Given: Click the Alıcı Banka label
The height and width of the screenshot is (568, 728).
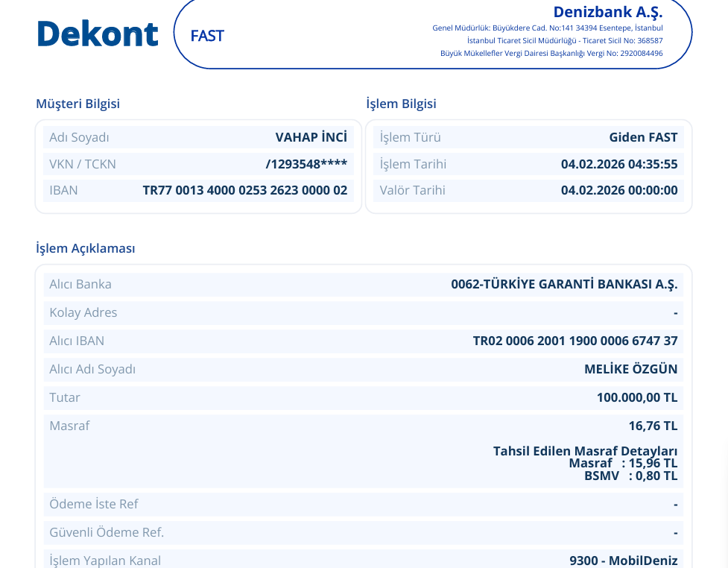Looking at the screenshot, I should [x=80, y=284].
